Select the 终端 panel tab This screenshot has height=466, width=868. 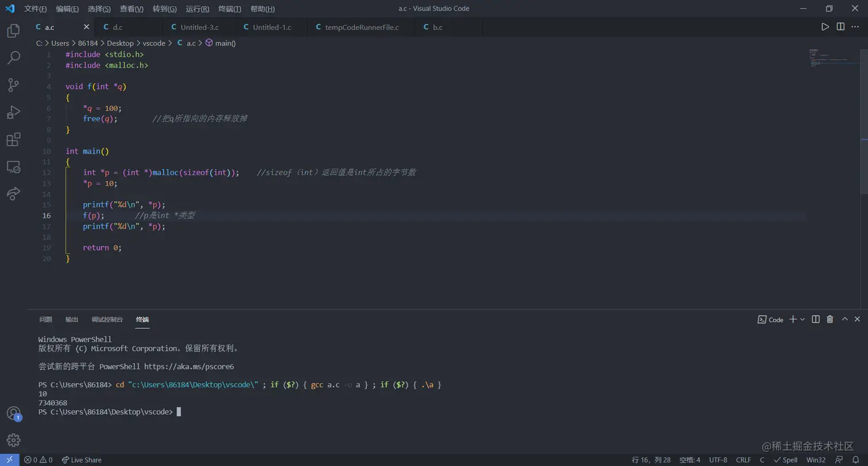(x=142, y=319)
